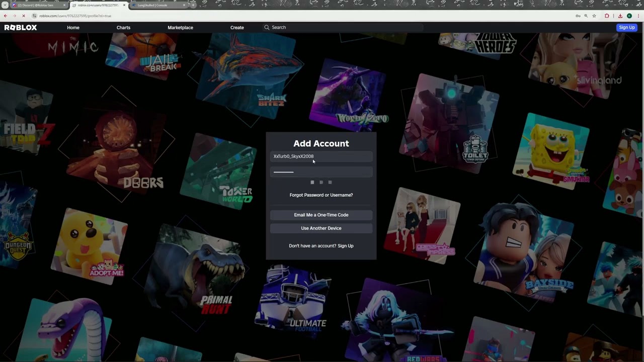Open the saved passwords key icon
644x362 pixels.
(578, 16)
